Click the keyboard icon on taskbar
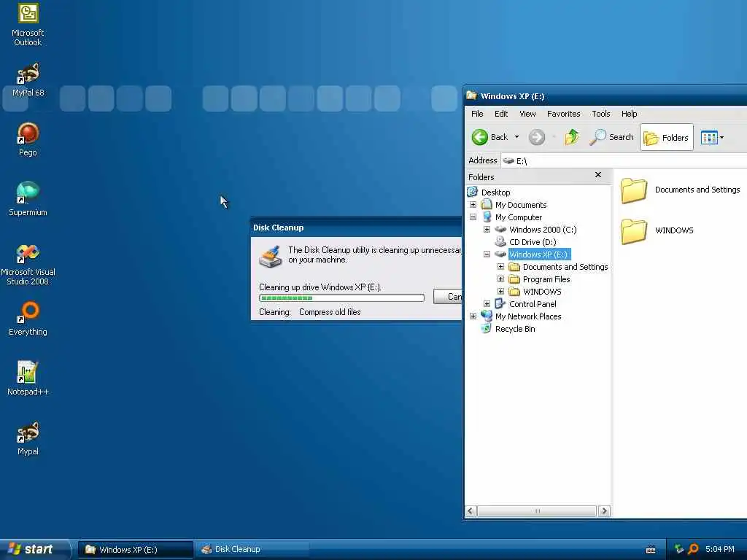747x560 pixels. coord(651,550)
